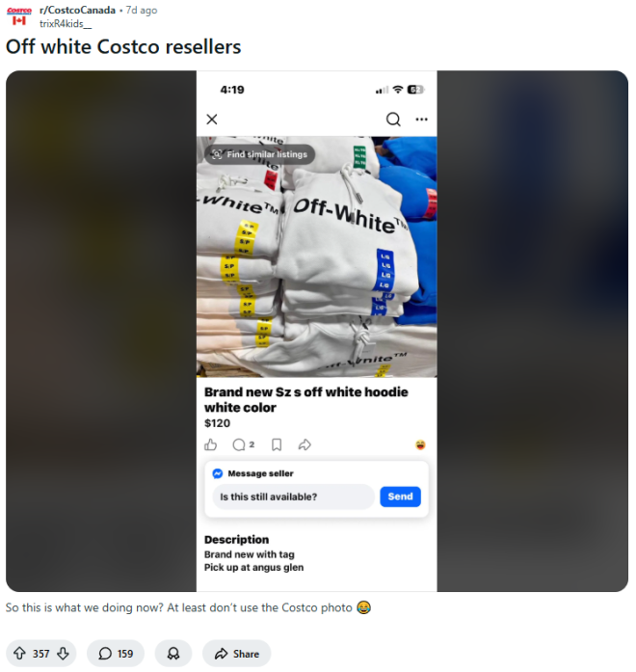The width and height of the screenshot is (636, 672).
Task: Click the Share button
Action: [237, 653]
